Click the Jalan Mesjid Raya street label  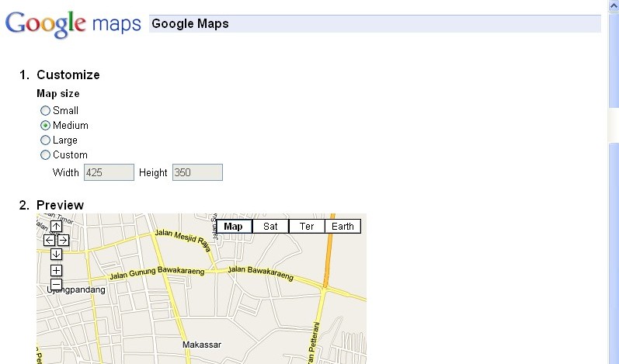(183, 239)
